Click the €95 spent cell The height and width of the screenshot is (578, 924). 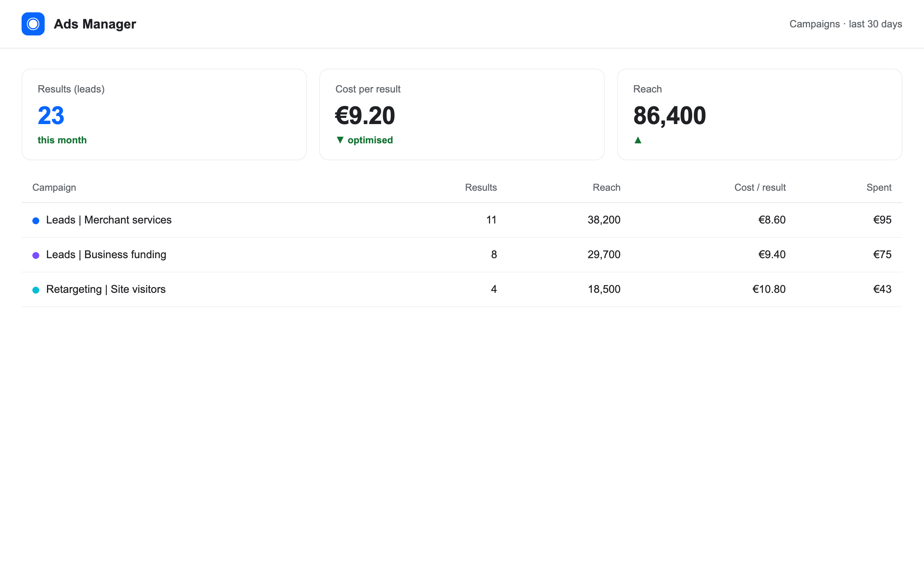tap(882, 220)
